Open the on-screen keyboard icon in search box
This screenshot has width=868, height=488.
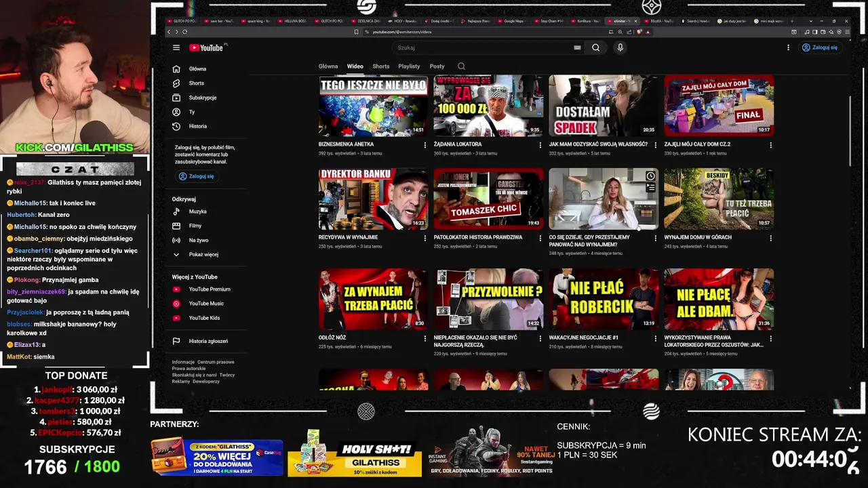click(x=577, y=47)
